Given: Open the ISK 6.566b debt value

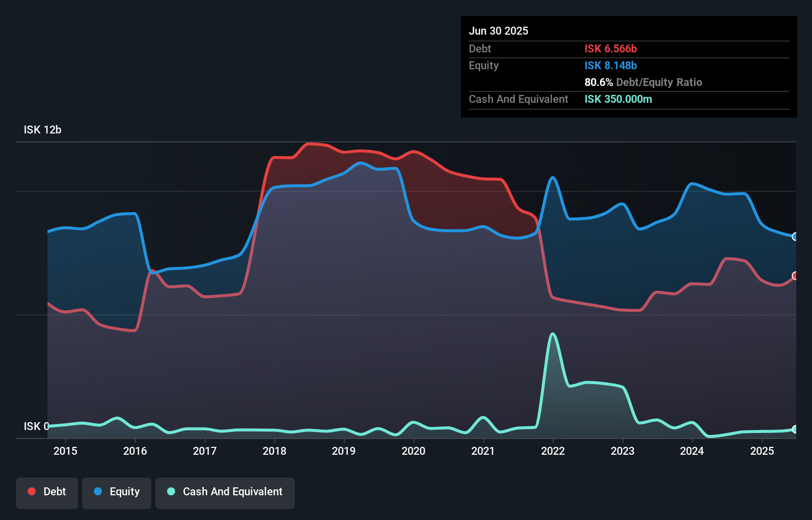Looking at the screenshot, I should click(x=611, y=48).
